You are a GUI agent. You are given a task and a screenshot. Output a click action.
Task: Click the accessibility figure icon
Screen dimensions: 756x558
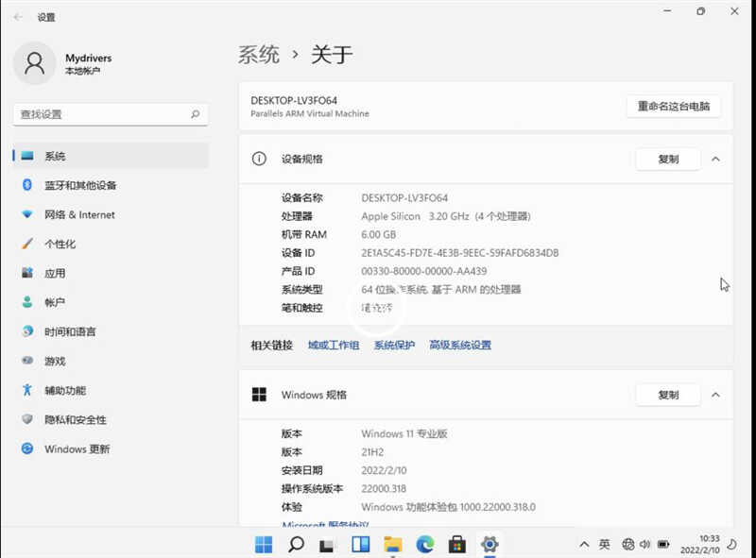coord(27,390)
